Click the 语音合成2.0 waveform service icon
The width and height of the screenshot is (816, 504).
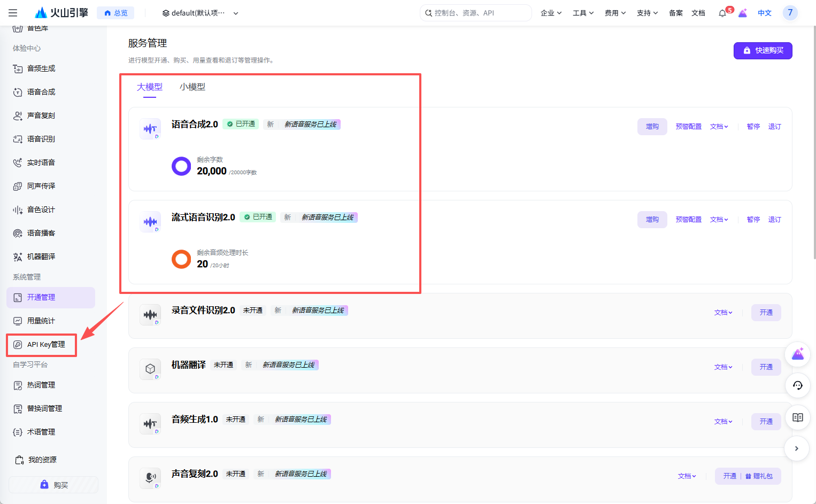point(150,129)
